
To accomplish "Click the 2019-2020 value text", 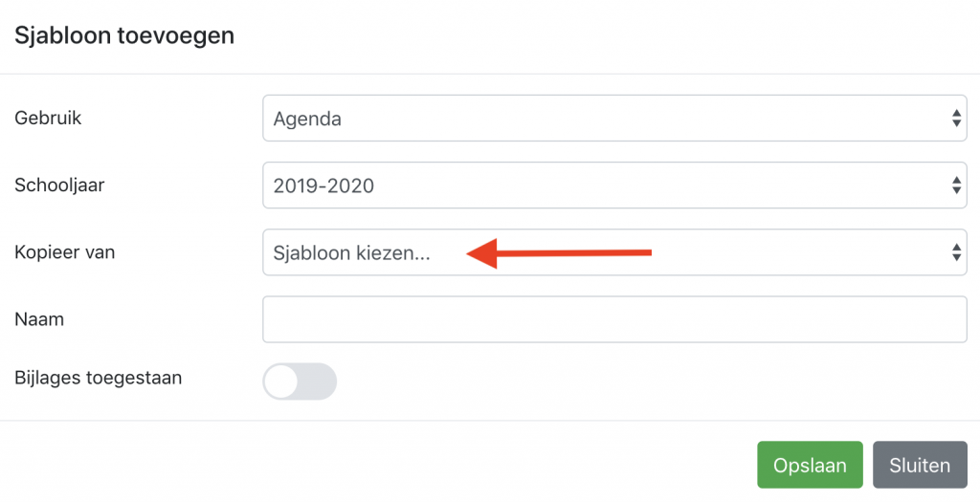I will [x=323, y=186].
